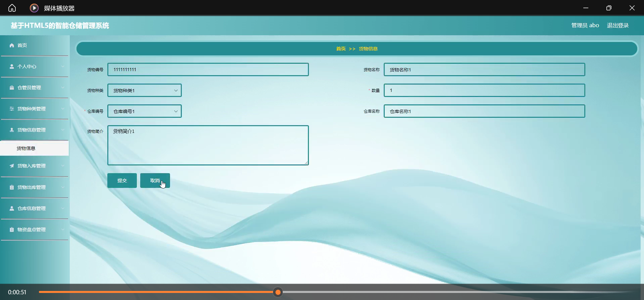Click in the 货物编号 input field
Screen dimensions: 644x300
click(x=208, y=69)
